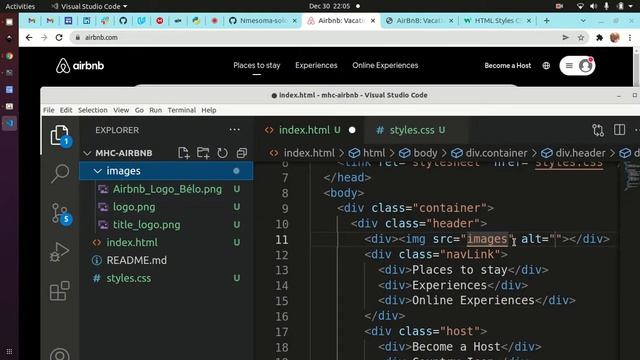Image resolution: width=640 pixels, height=360 pixels.
Task: Open the Run and Debug view
Action: [x=60, y=251]
